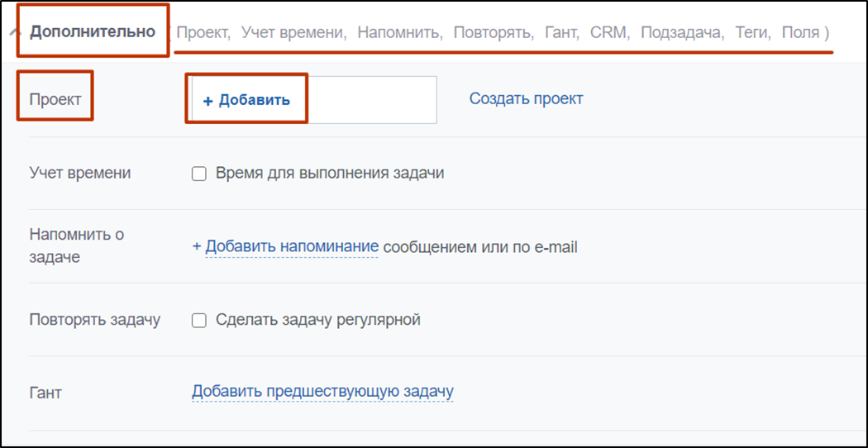Click the Время для выполнения задачи label text
The image size is (868, 448).
(x=329, y=174)
